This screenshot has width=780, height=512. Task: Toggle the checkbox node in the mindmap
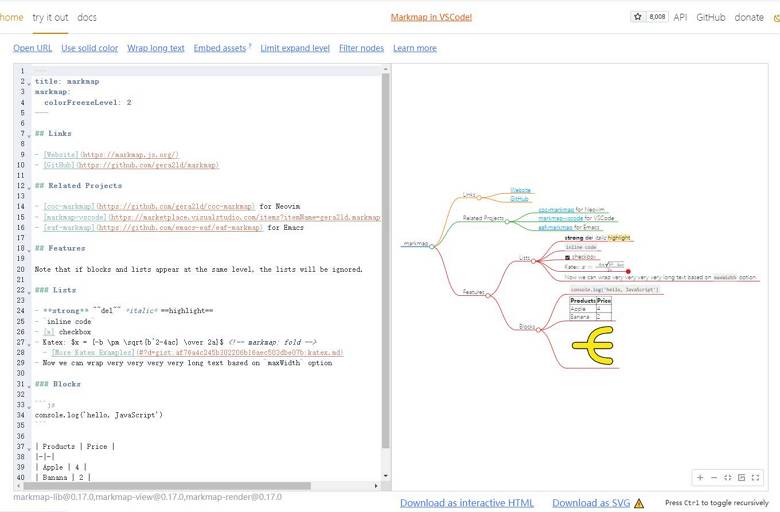click(x=567, y=257)
